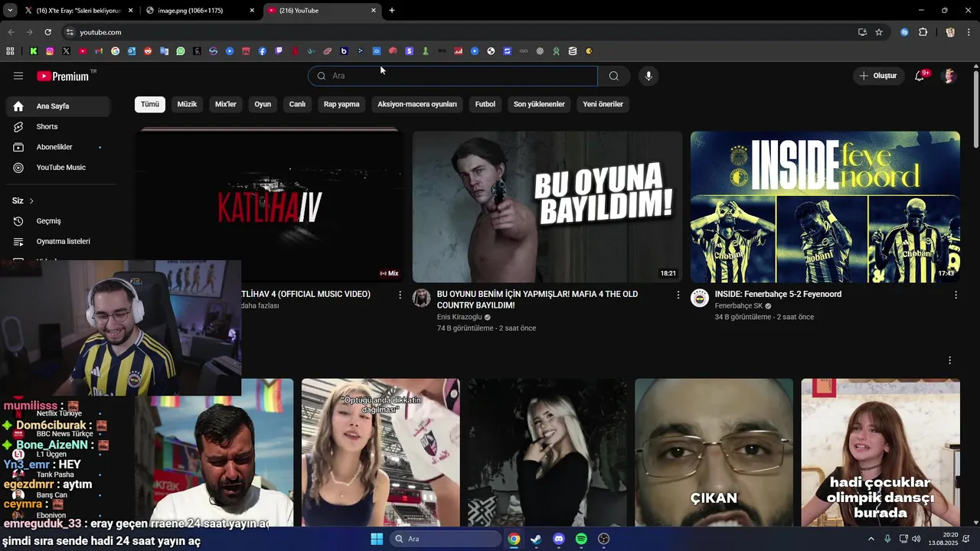Open the X bookmark in bookmarks bar
The height and width of the screenshot is (551, 980).
coord(66,51)
